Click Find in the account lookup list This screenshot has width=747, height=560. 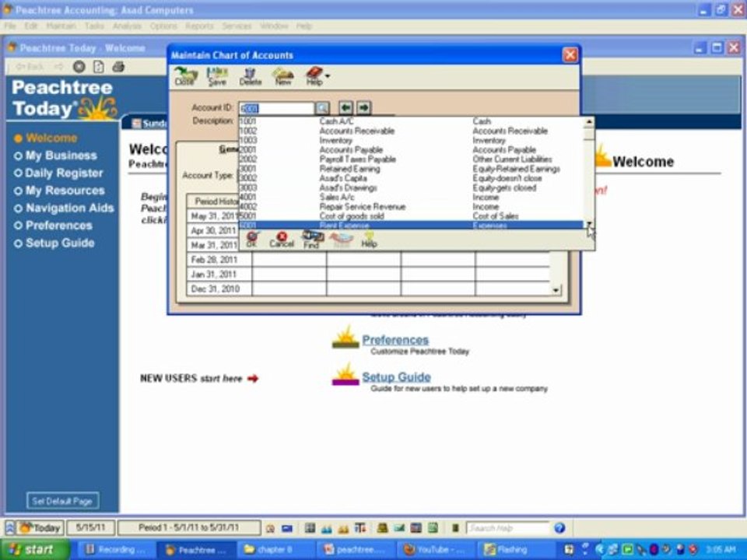[x=312, y=240]
